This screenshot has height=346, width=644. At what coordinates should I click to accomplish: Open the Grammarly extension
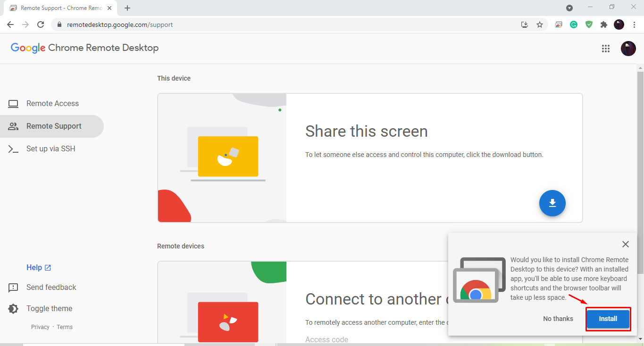[574, 25]
